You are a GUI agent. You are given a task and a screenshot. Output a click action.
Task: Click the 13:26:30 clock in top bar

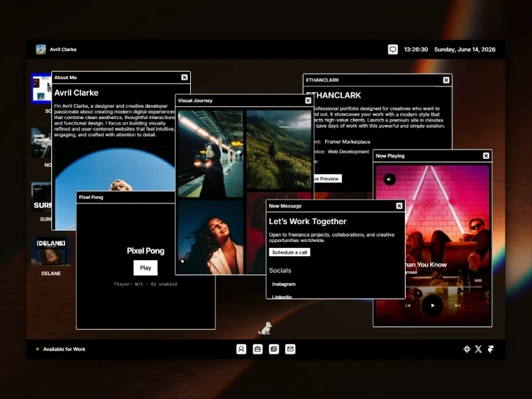[416, 49]
